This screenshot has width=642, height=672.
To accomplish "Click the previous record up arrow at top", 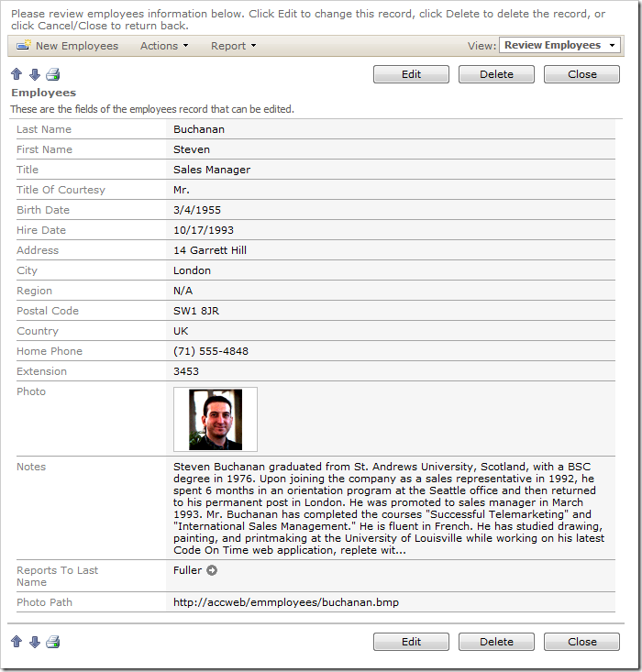I will pos(17,74).
